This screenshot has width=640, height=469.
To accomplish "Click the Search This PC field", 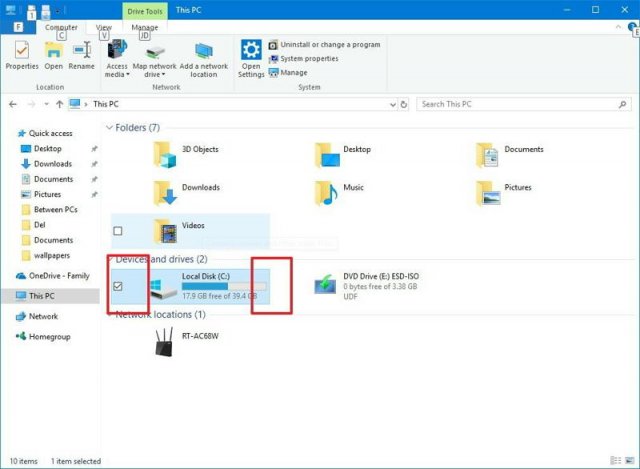I will coord(516,104).
